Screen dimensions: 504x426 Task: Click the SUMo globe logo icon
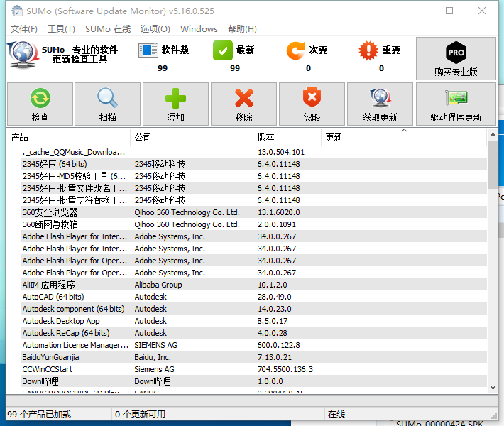(22, 55)
